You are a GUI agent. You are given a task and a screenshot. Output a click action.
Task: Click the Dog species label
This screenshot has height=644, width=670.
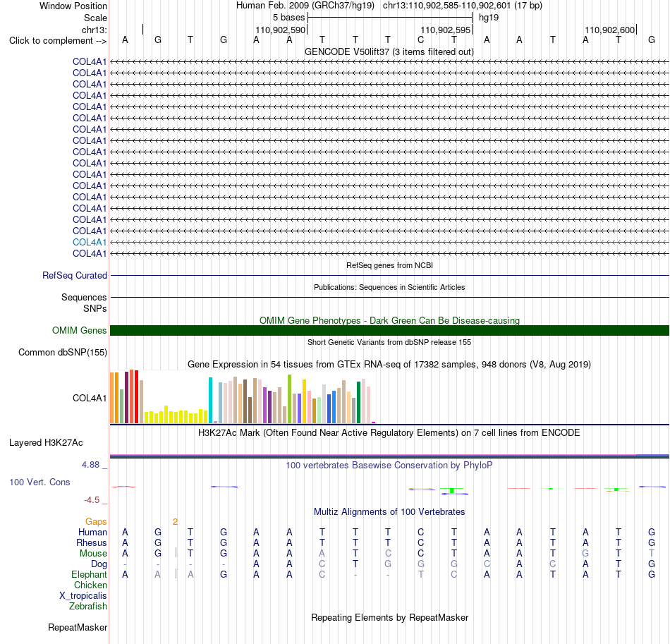point(99,564)
